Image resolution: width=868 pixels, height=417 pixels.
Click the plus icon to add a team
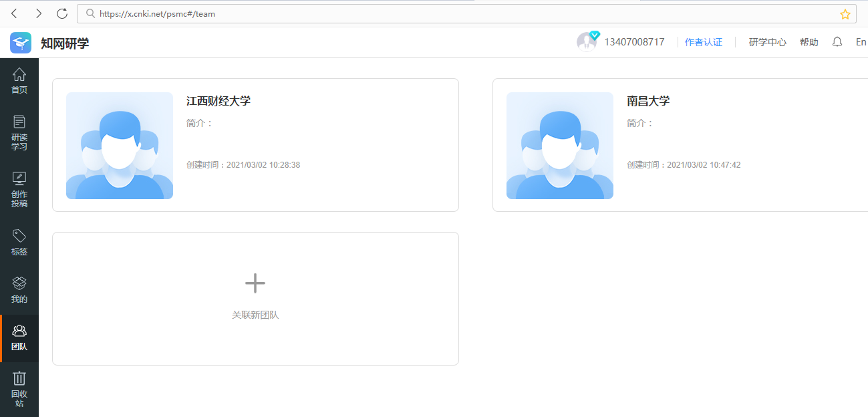point(255,283)
